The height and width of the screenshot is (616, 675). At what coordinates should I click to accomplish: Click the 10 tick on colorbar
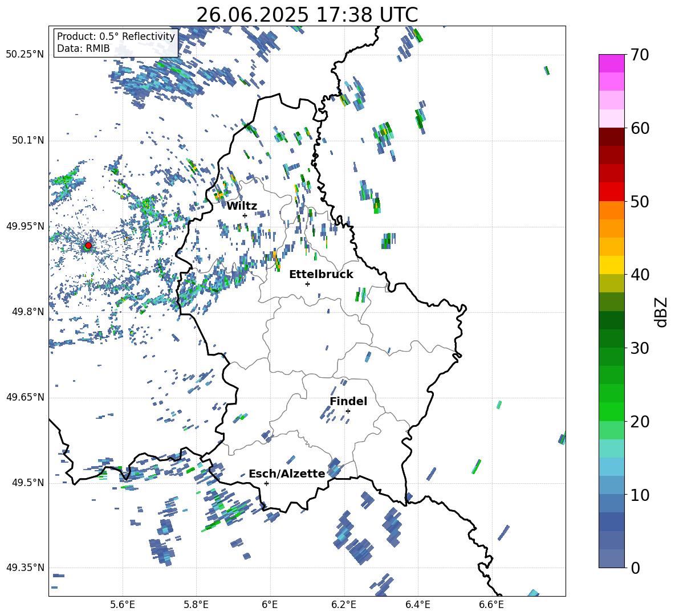640,495
